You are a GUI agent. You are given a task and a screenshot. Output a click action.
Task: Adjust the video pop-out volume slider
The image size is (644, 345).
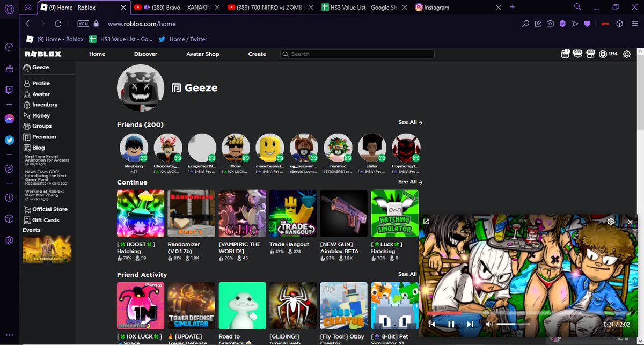(x=513, y=324)
